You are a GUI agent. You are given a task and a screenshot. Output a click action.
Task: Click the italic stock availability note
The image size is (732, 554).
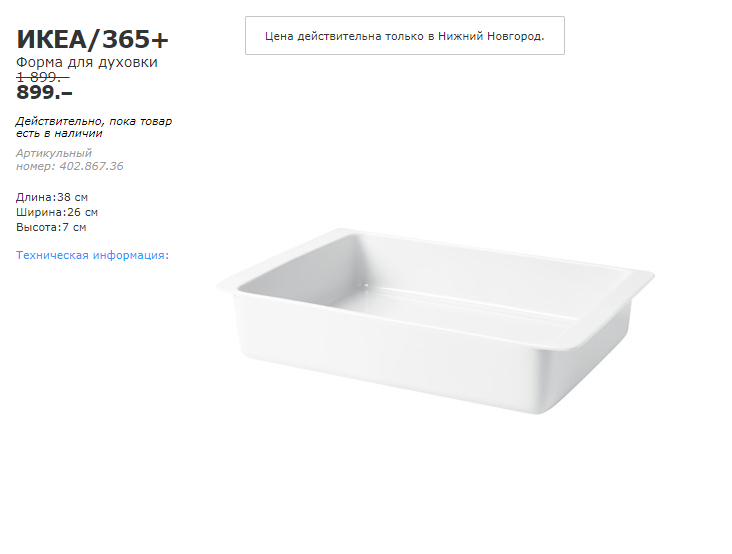94,127
